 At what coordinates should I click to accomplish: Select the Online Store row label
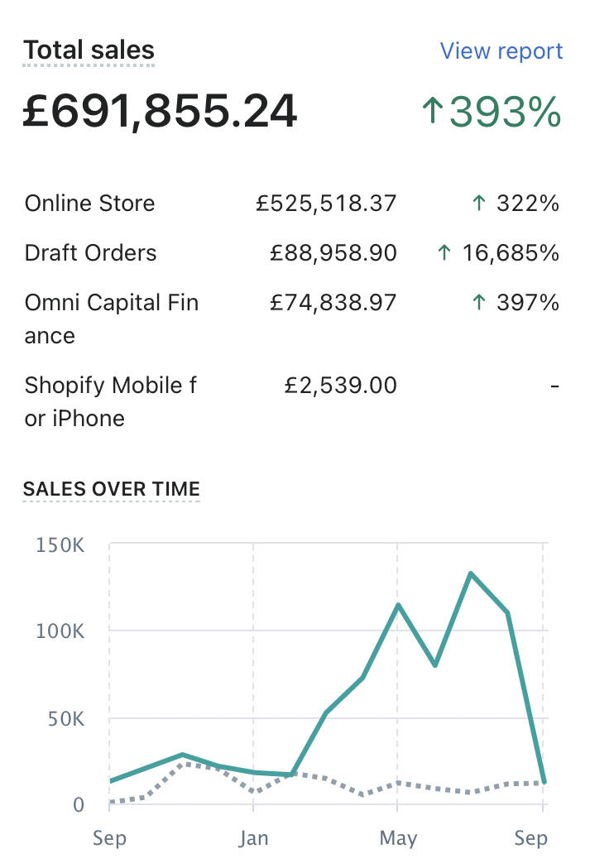[x=89, y=204]
